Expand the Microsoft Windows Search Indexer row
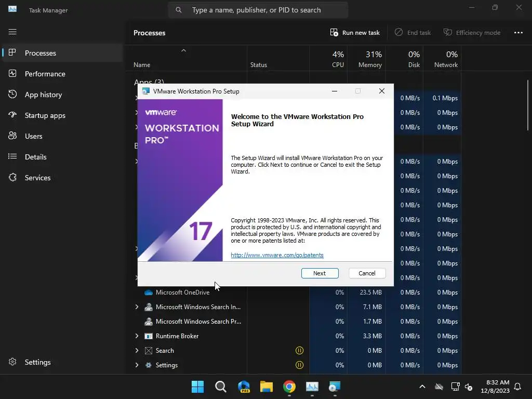Viewport: 532px width, 399px height. [x=137, y=307]
